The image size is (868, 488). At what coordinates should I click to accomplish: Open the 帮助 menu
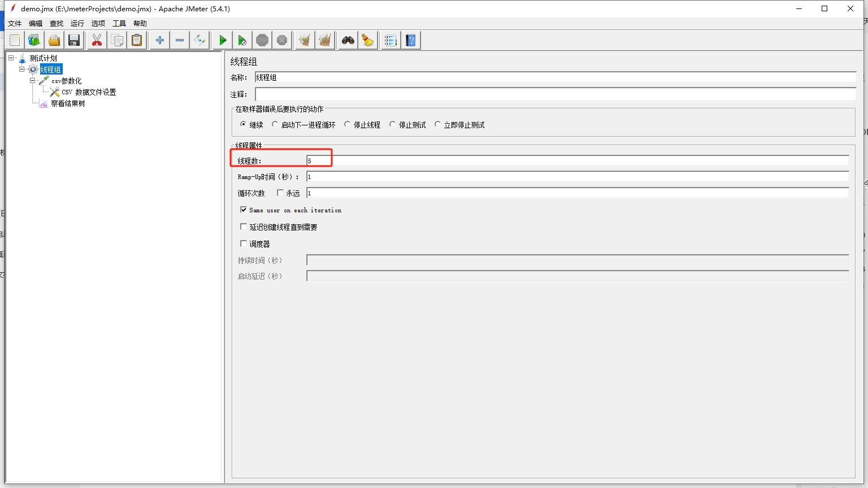coord(140,23)
